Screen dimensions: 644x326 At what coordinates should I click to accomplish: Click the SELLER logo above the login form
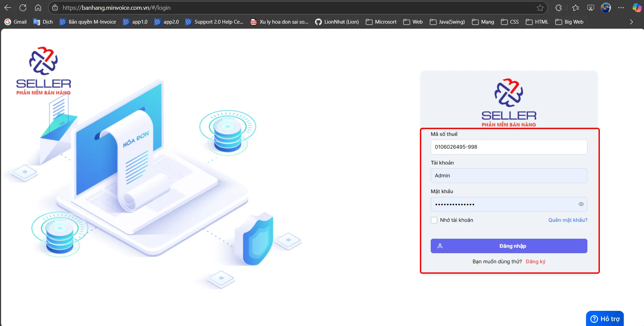coord(509,103)
